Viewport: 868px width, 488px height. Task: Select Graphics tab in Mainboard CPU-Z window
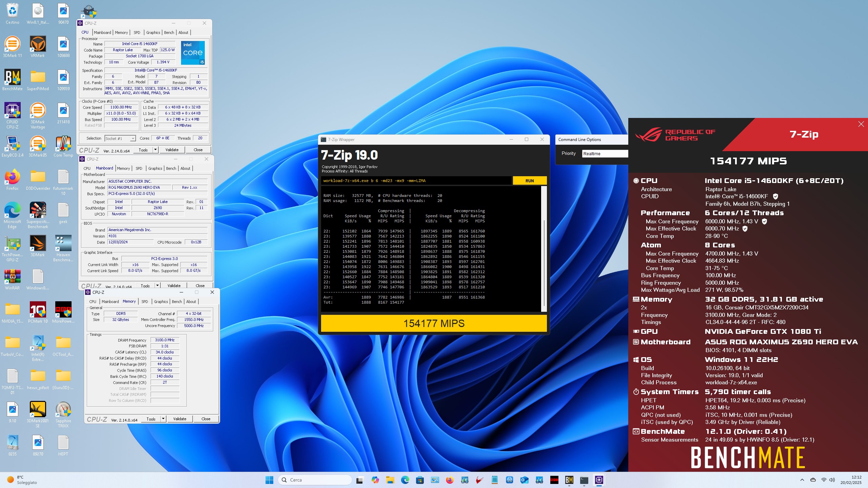point(155,168)
